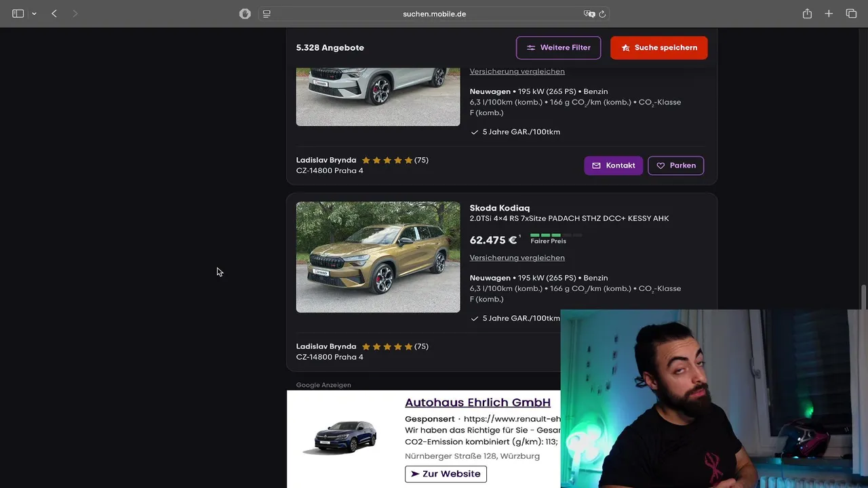Toggle the Safari sidebar

coord(18,14)
